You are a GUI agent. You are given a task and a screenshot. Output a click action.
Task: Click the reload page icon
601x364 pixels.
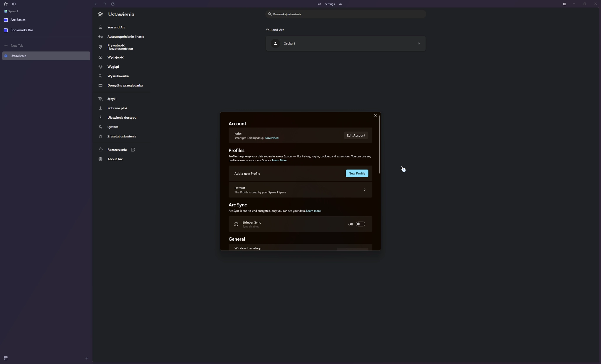tap(113, 4)
